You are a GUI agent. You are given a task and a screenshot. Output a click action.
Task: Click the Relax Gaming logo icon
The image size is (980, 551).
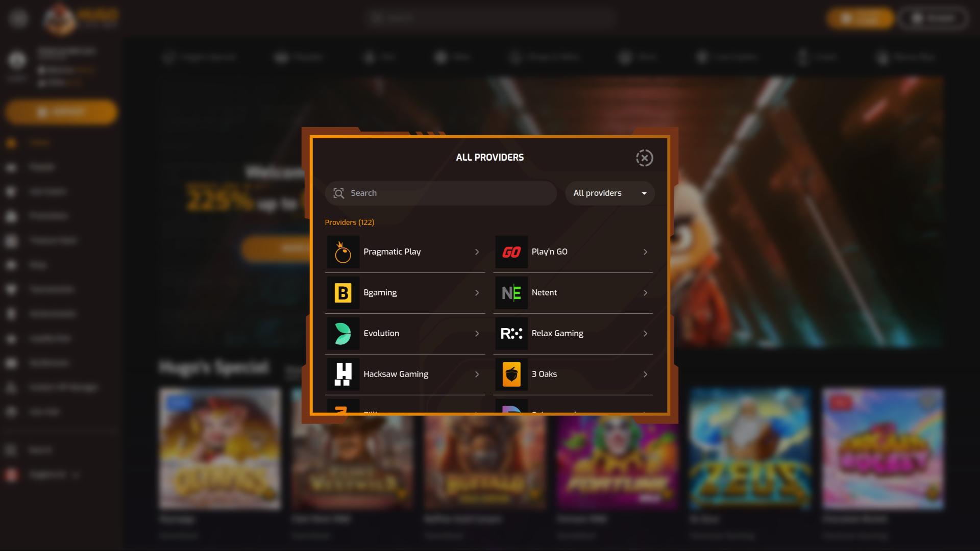point(511,334)
